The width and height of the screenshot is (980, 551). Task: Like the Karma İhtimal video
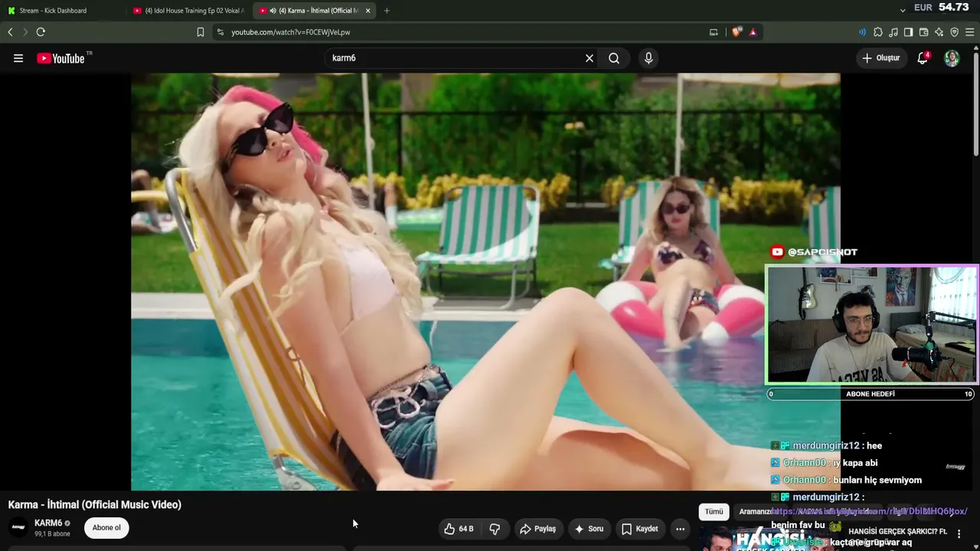[459, 529]
